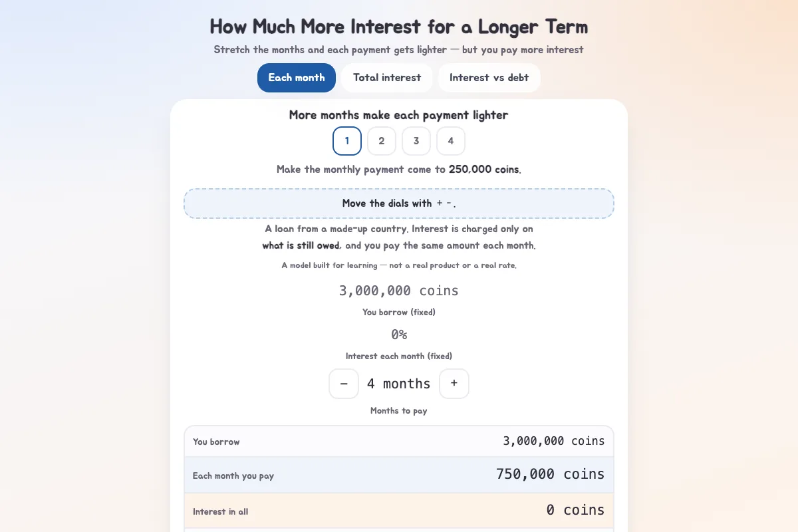Decrease months with the minus button
This screenshot has width=798, height=532.
click(x=344, y=384)
